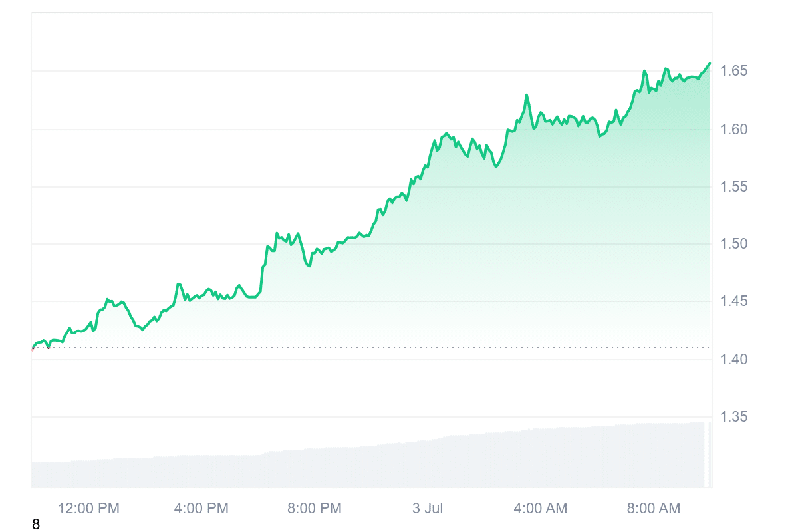Click the 8:00 PM time axis label
Viewport: 798px width, 532px height.
(x=314, y=509)
